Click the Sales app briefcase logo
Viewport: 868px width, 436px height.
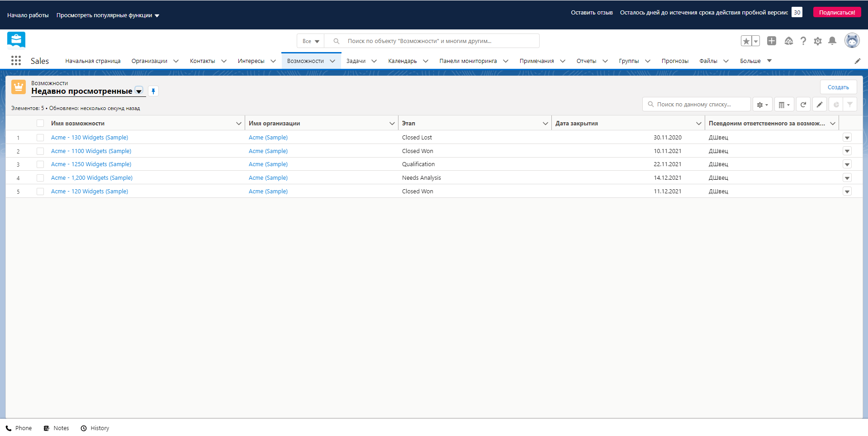pos(16,41)
